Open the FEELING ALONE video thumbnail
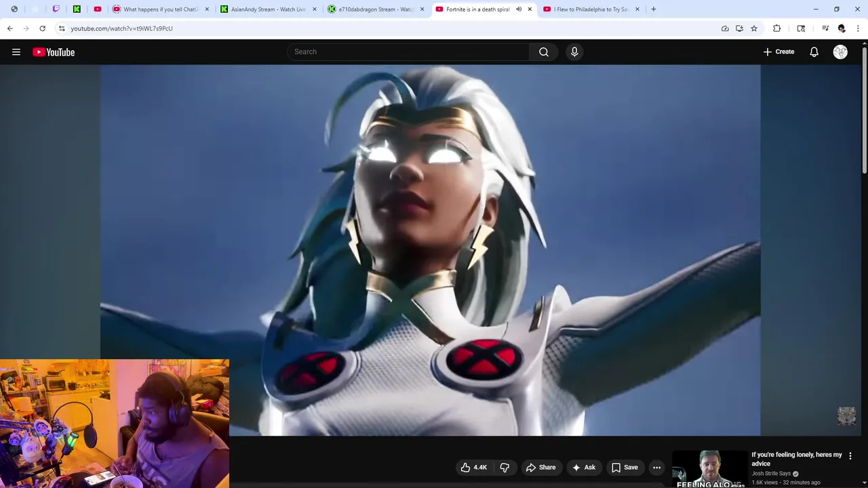 [x=709, y=469]
